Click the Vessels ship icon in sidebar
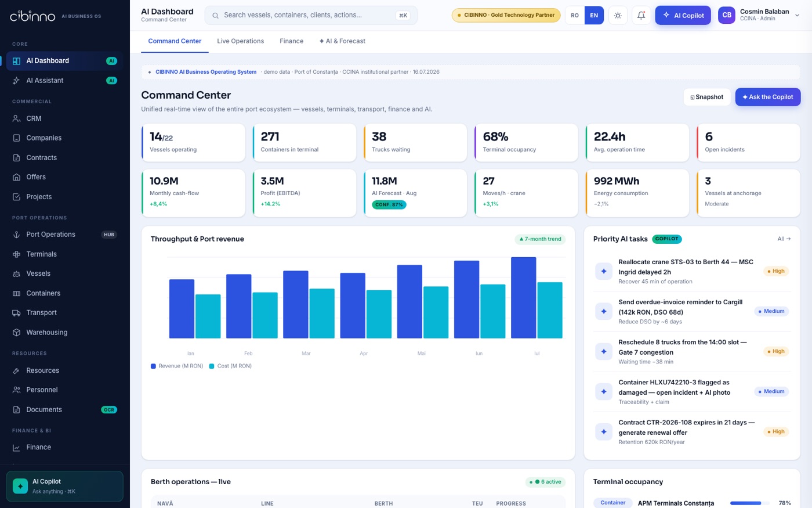The height and width of the screenshot is (508, 812). (16, 273)
